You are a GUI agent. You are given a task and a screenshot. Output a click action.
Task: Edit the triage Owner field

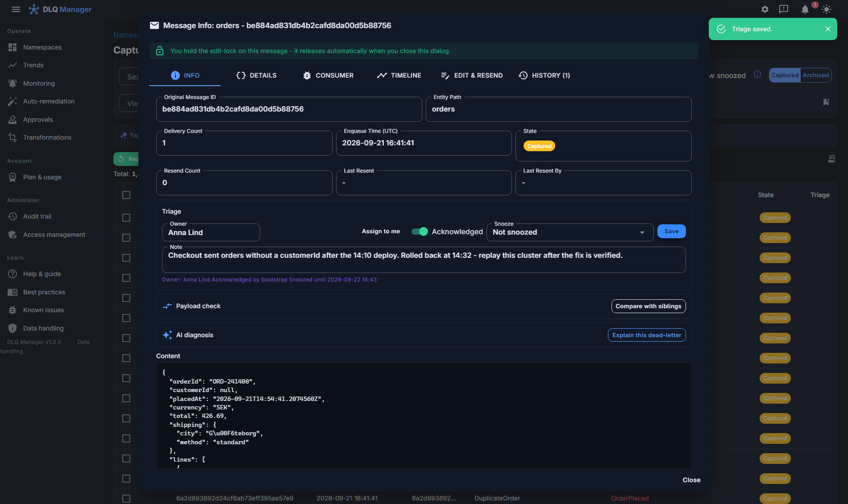point(211,232)
